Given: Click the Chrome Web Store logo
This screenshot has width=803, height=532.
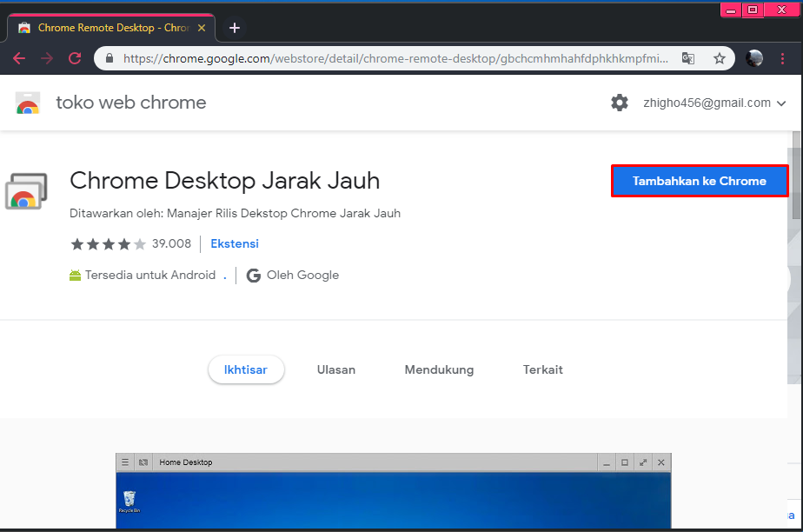Looking at the screenshot, I should pos(28,103).
